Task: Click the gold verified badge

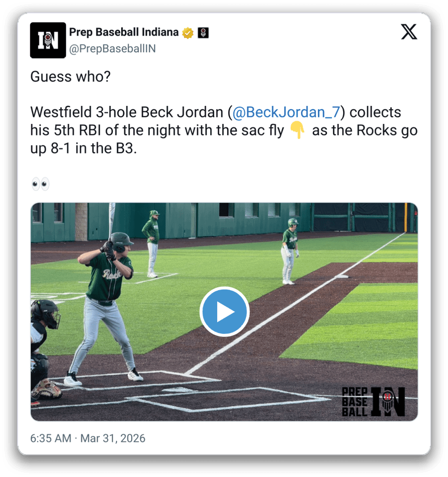Action: click(x=188, y=33)
